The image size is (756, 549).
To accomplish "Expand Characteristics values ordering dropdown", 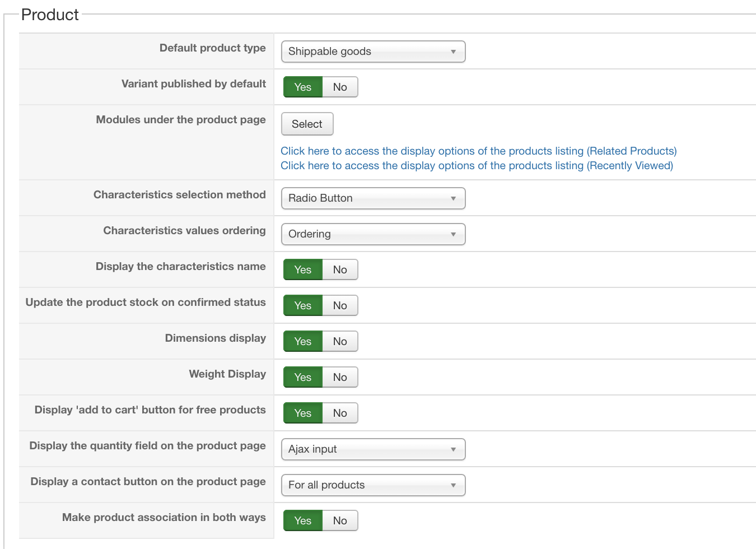I will tap(373, 234).
